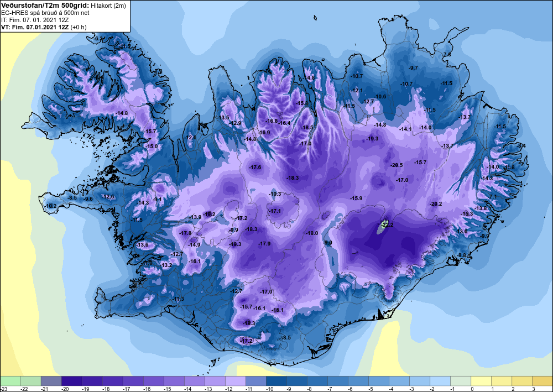The width and height of the screenshot is (553, 392).
Task: Click the 'VT: Fim. 07.01.2021 12Z (+0 h)' line
Action: click(x=44, y=27)
